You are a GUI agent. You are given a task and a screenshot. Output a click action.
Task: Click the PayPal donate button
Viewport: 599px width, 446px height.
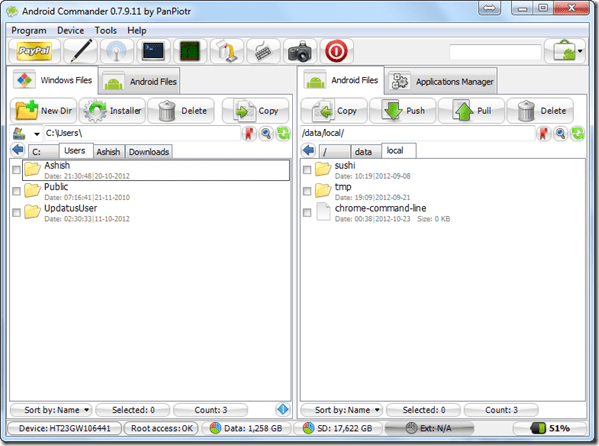pos(34,51)
